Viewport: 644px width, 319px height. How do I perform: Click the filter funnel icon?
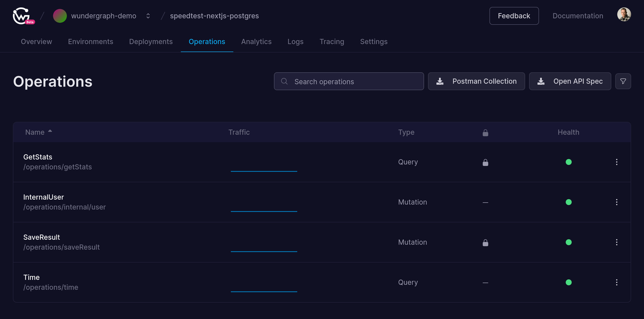point(623,81)
